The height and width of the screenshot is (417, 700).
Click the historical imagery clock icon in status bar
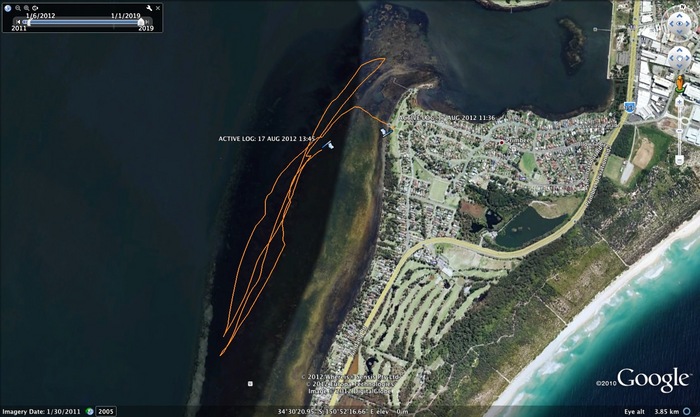coord(90,411)
